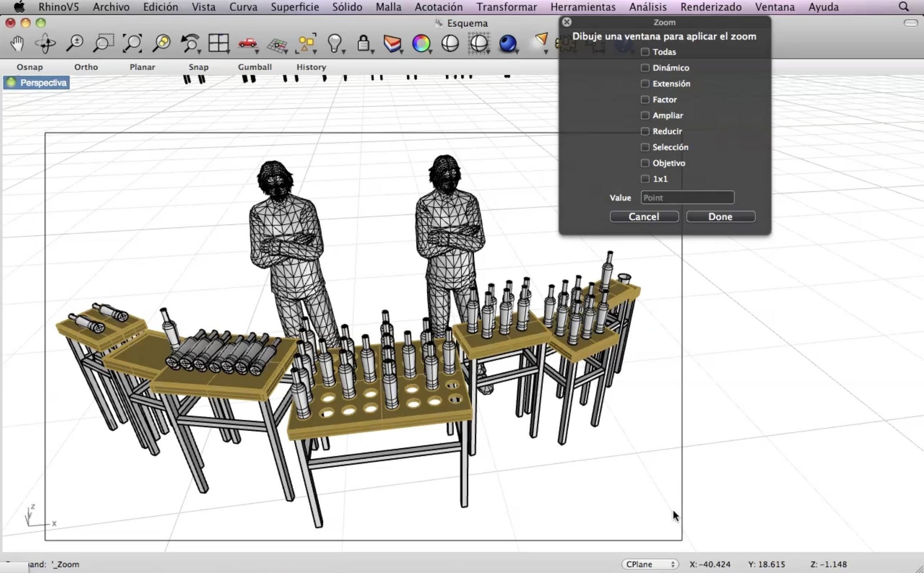Open the CPlane coordinate dropdown
Screen dimensions: 924x573
pyautogui.click(x=650, y=564)
